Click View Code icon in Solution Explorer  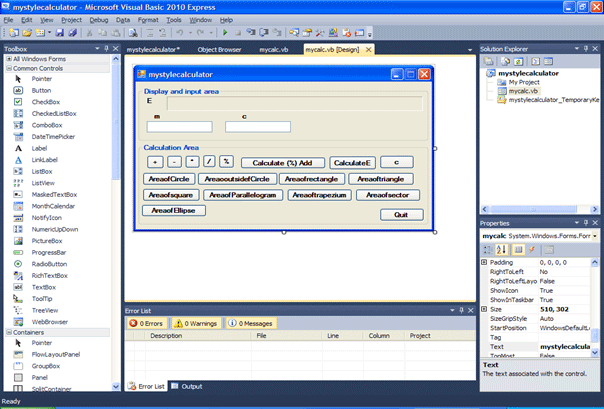pyautogui.click(x=535, y=61)
